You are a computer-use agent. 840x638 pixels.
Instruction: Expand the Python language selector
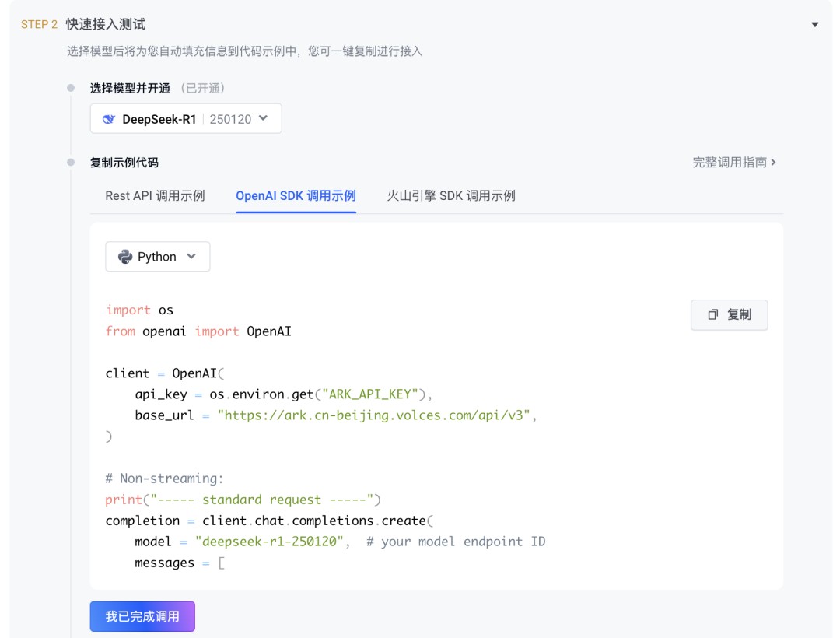(x=192, y=257)
